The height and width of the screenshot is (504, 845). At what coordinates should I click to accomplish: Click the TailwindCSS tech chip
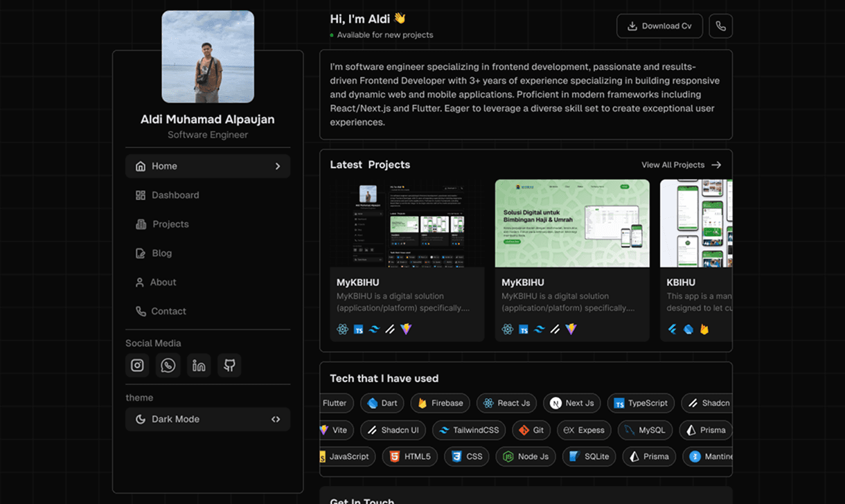[469, 430]
